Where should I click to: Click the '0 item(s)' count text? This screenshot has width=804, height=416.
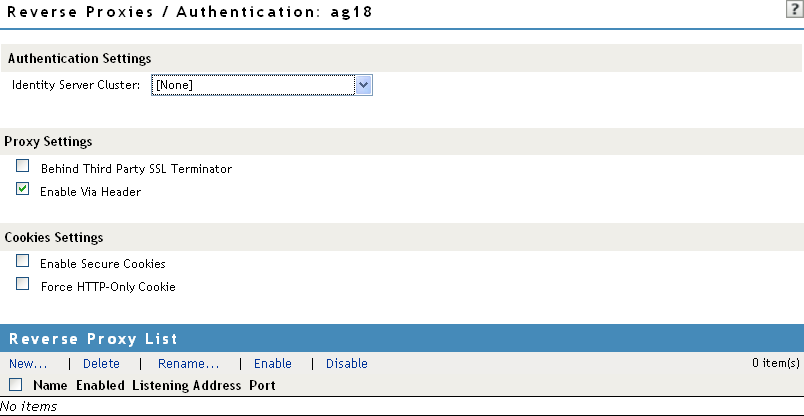point(775,364)
